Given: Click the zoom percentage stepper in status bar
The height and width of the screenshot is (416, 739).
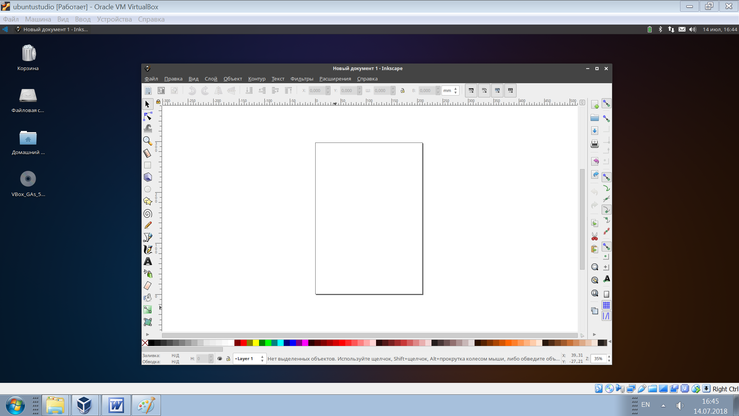Looking at the screenshot, I should (x=609, y=359).
